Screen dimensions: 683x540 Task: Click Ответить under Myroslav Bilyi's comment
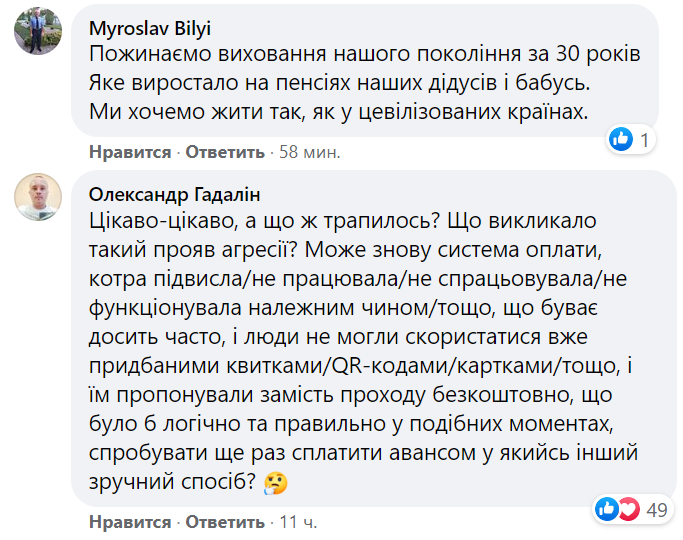[x=225, y=153]
